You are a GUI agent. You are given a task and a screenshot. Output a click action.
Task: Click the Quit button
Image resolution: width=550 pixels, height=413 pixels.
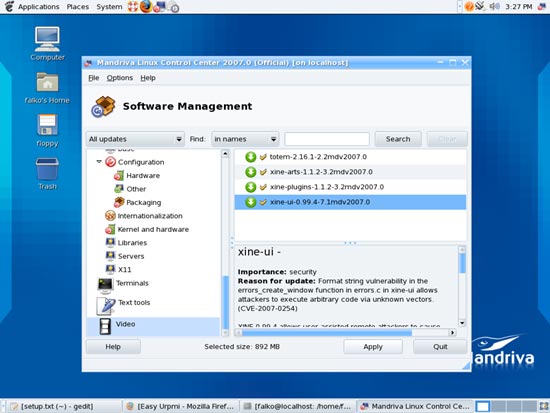click(x=440, y=347)
